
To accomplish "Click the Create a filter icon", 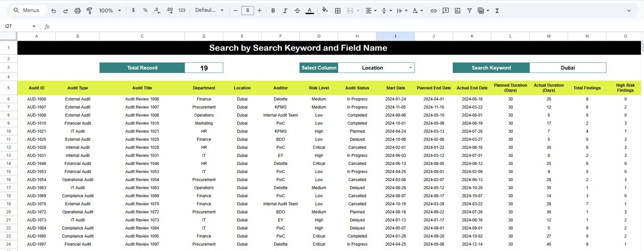I will point(469,11).
